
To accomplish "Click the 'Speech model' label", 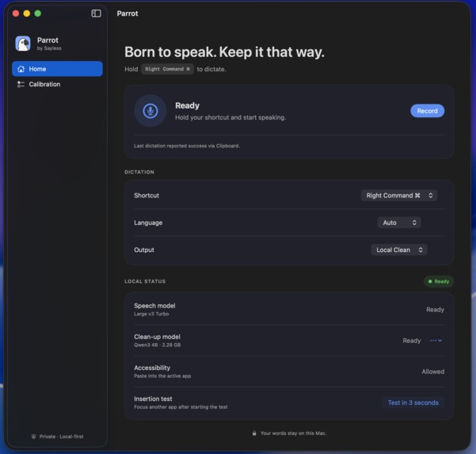I will [x=154, y=306].
